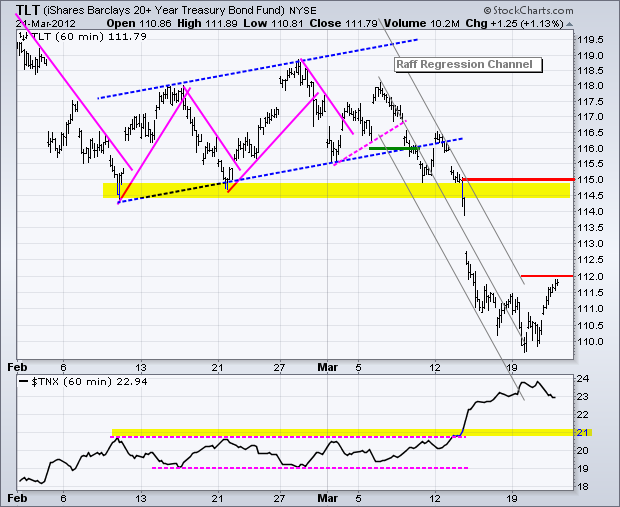
Task: Click the yellow band in the $TNX panel
Action: tap(352, 433)
